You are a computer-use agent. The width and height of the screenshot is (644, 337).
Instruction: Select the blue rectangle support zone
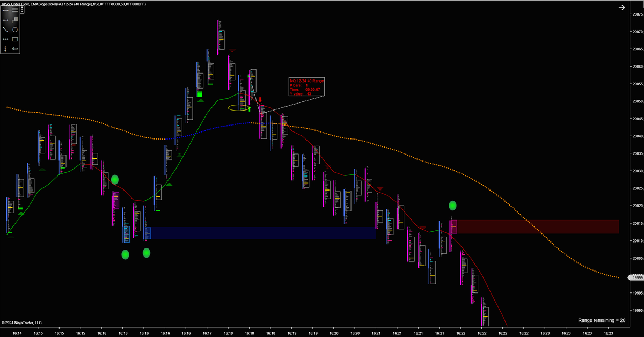pos(260,233)
